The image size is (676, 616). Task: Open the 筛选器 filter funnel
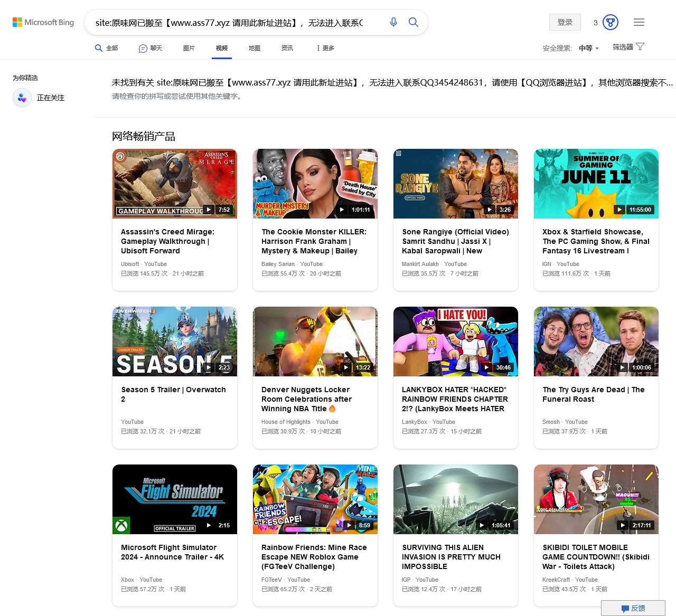pyautogui.click(x=628, y=47)
